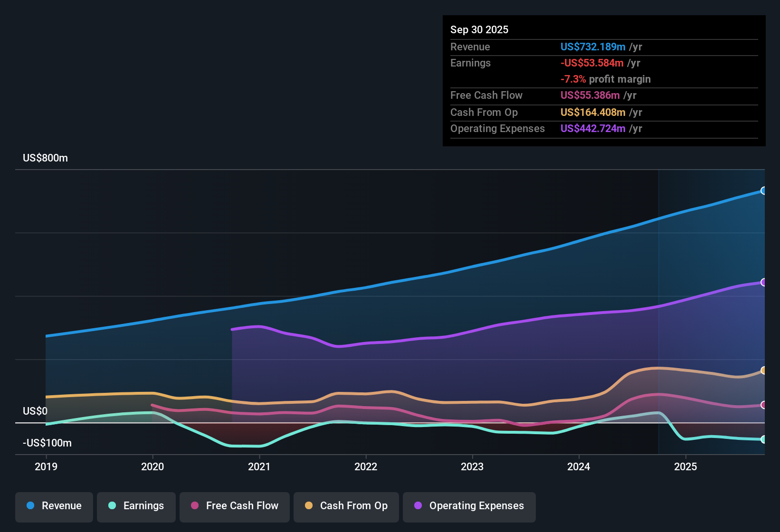
Task: Toggle the Operating Expenses series visibility
Action: click(x=469, y=506)
